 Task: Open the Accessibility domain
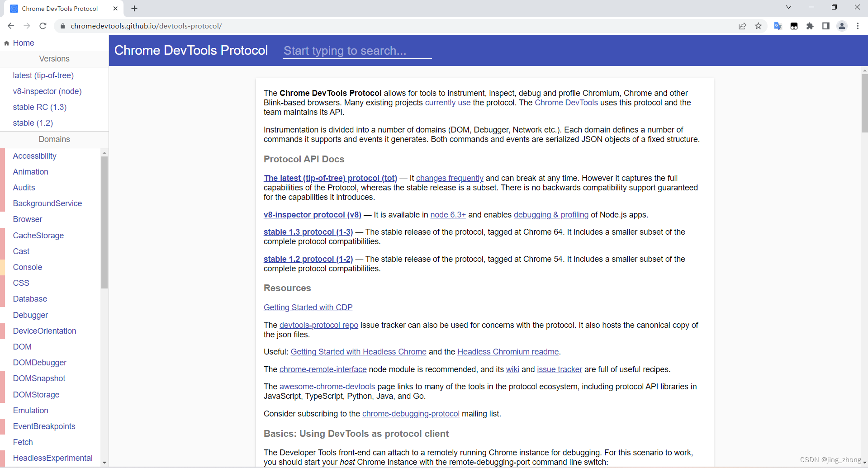pos(34,156)
